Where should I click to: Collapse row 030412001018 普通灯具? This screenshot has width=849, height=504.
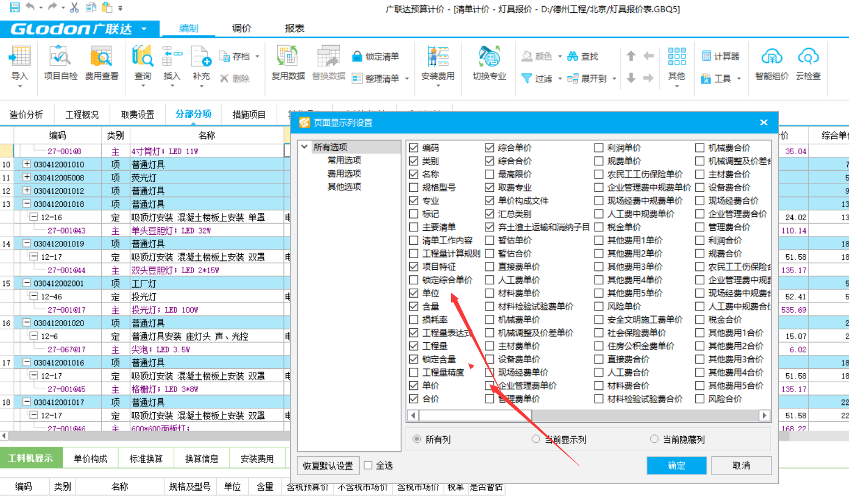[26, 204]
